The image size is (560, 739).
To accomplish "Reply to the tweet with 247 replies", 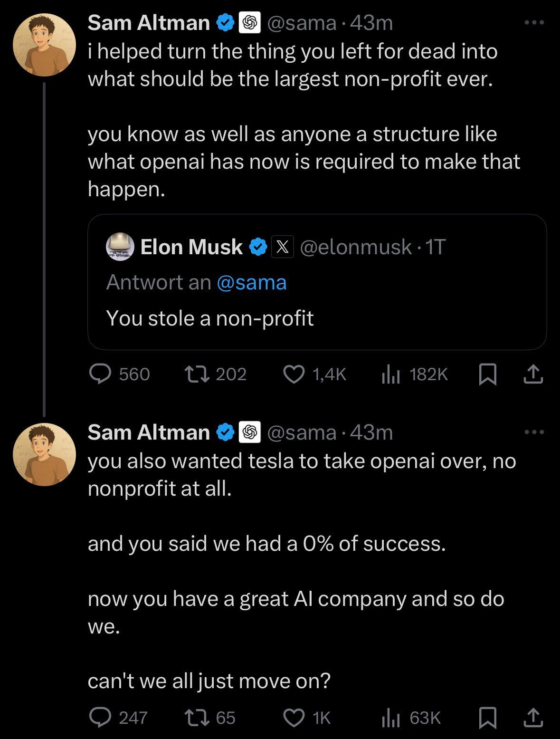I will (x=100, y=718).
